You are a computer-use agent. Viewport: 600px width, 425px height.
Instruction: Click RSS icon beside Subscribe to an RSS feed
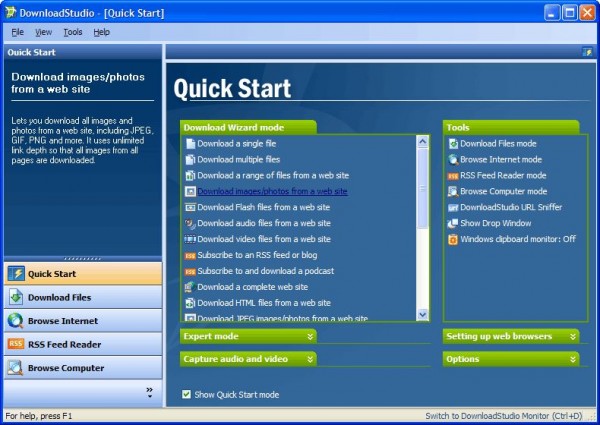click(190, 256)
